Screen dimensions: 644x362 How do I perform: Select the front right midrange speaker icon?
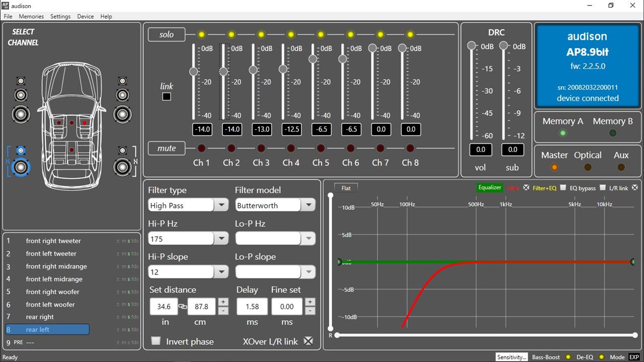(x=122, y=95)
